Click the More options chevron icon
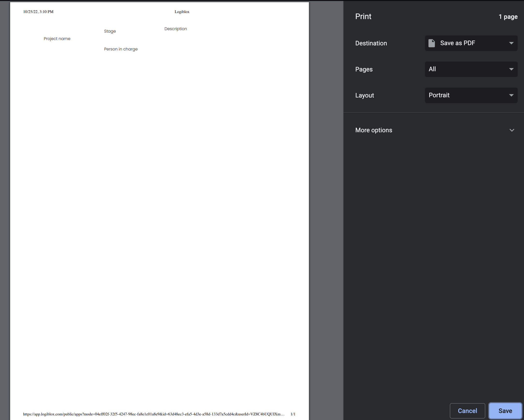The height and width of the screenshot is (420, 524). [x=512, y=130]
